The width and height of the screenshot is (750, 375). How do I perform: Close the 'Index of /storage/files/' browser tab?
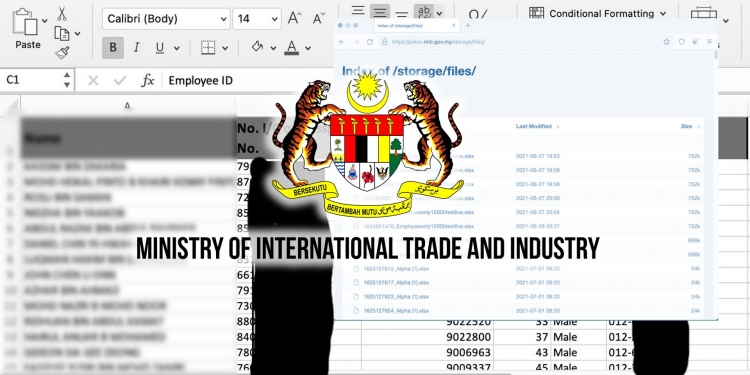click(x=453, y=25)
